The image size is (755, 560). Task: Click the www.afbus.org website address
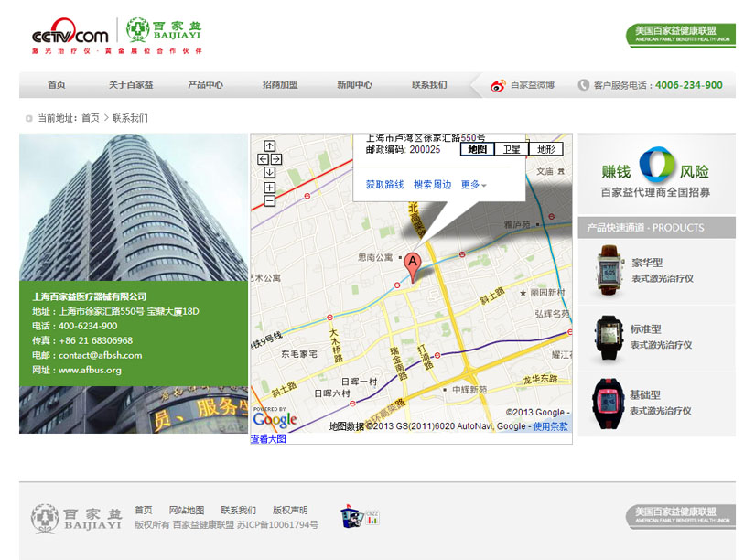(x=90, y=371)
